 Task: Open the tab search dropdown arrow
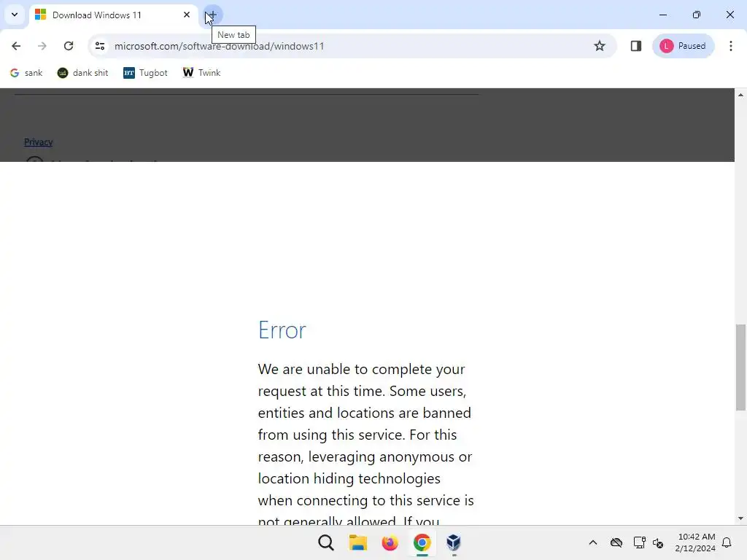click(x=15, y=15)
